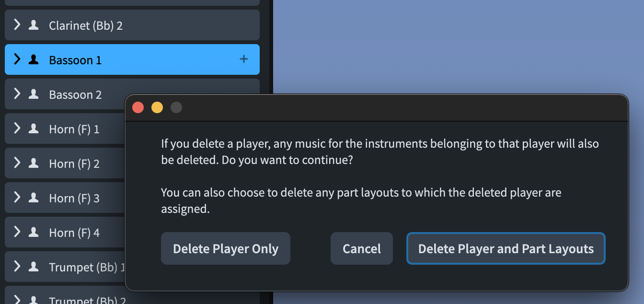644x304 pixels.
Task: Close the dialog with red button
Action: (x=138, y=107)
